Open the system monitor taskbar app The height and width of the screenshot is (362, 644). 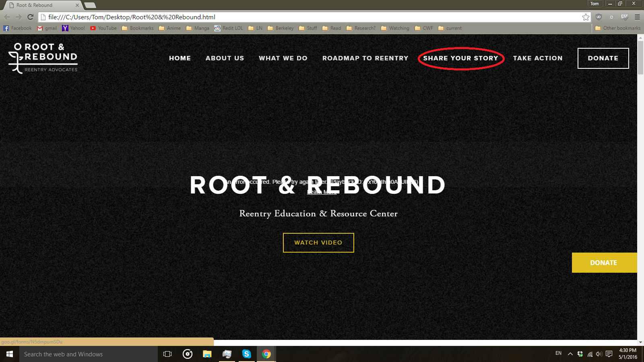[x=227, y=354]
